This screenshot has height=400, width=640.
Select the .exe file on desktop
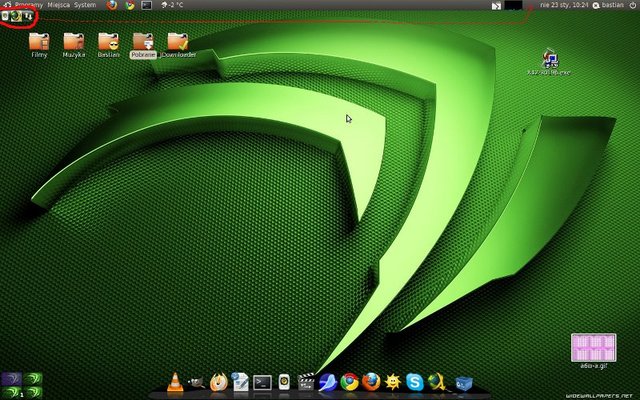coord(549,62)
